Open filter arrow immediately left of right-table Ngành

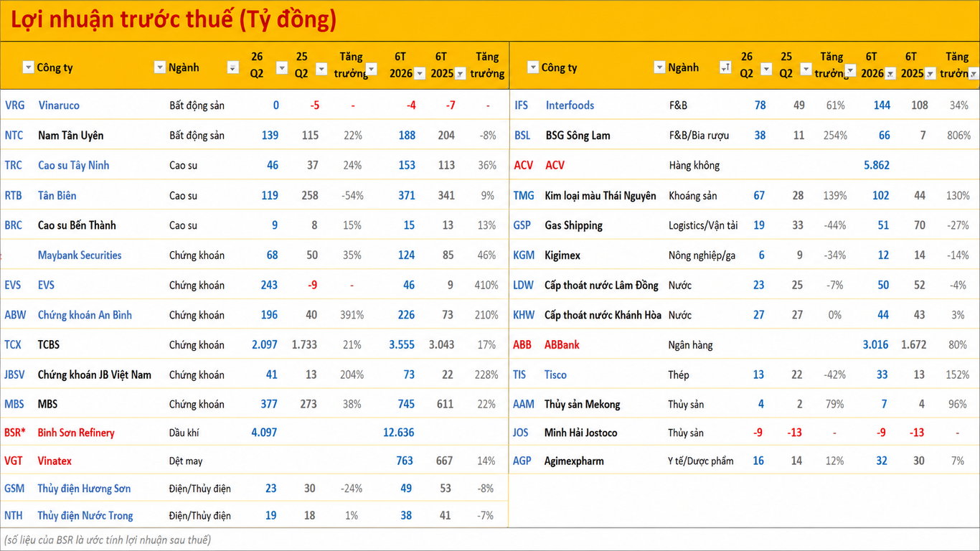pos(659,67)
